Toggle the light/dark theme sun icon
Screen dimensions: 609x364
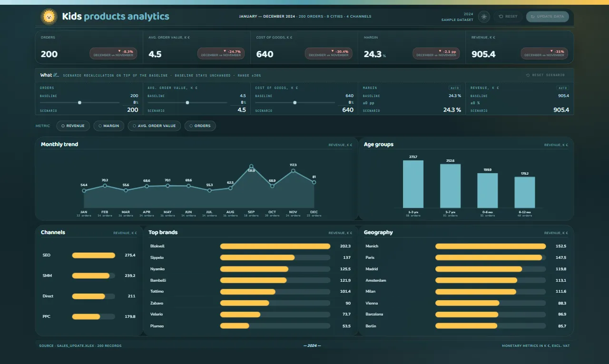pos(484,17)
